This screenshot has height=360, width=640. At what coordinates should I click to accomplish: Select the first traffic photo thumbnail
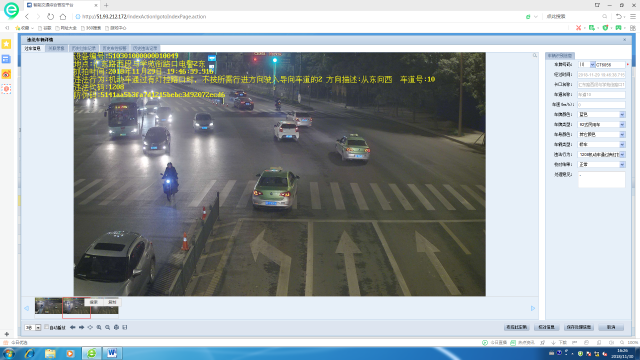(x=48, y=306)
